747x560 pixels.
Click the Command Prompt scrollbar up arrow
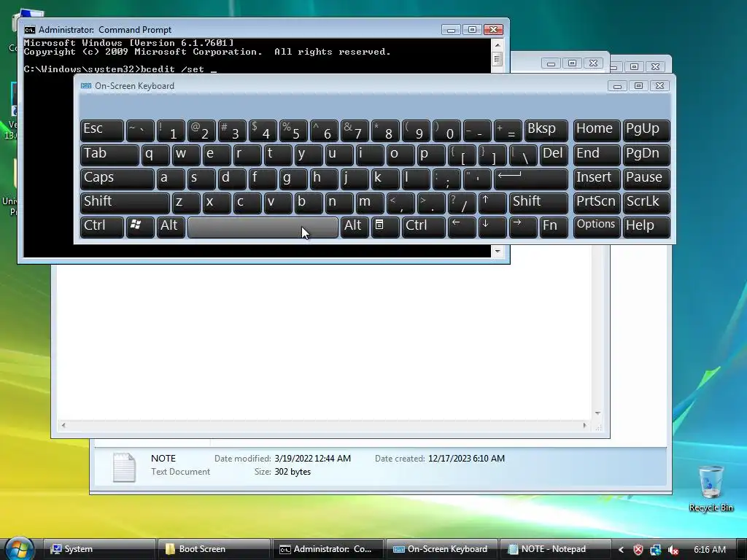click(498, 45)
